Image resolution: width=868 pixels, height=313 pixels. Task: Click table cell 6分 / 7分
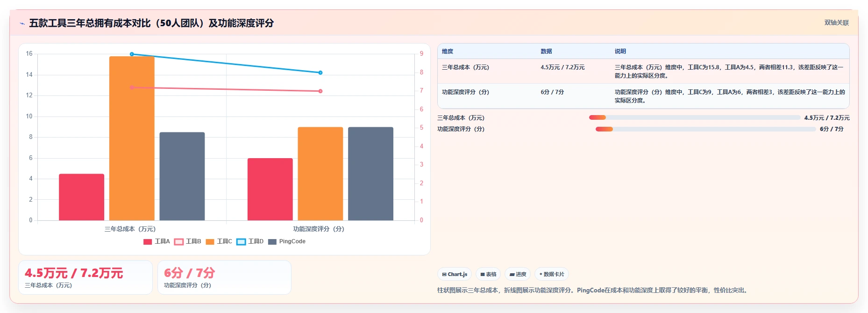552,92
